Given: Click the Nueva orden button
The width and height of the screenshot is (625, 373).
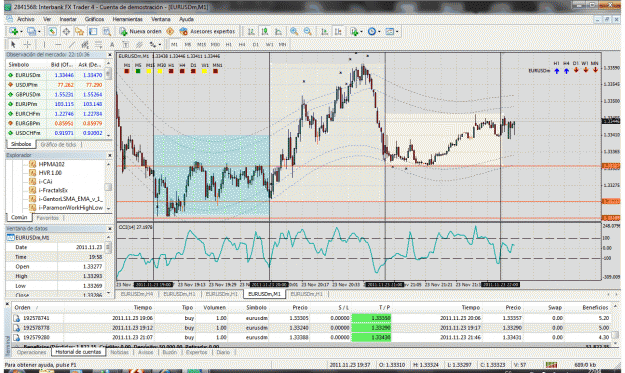Looking at the screenshot, I should point(141,31).
